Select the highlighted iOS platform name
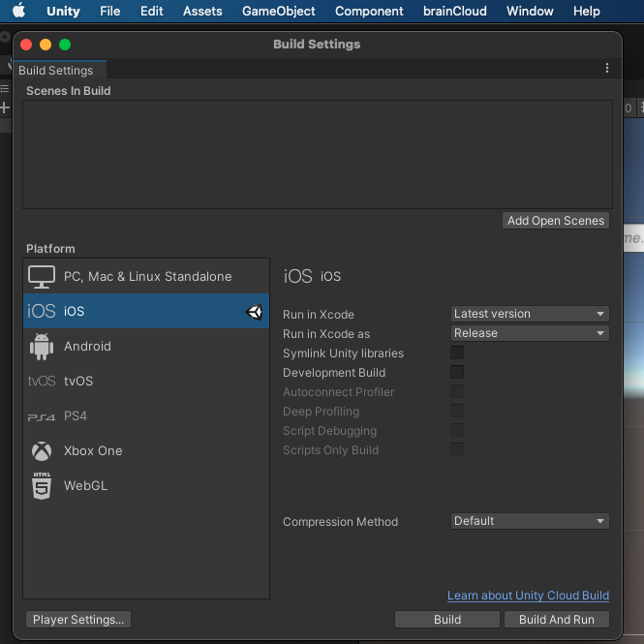This screenshot has width=644, height=644. (x=74, y=311)
